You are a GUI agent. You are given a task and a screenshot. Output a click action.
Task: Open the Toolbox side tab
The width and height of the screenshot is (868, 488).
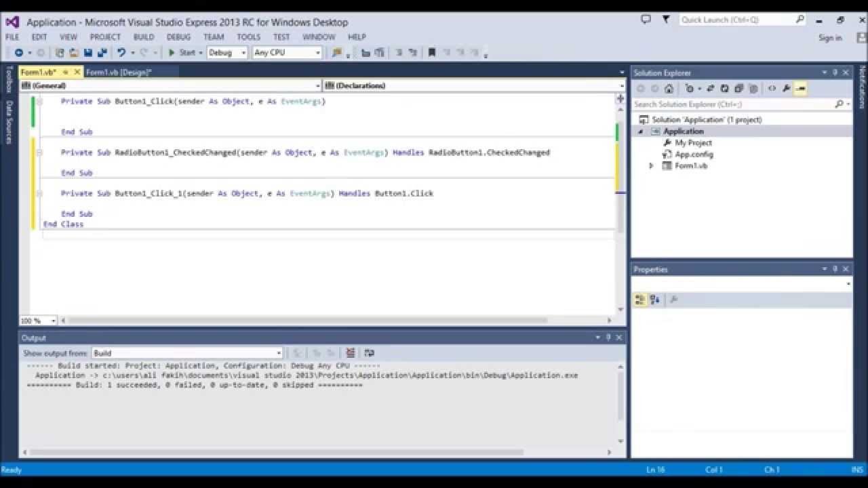[9, 79]
